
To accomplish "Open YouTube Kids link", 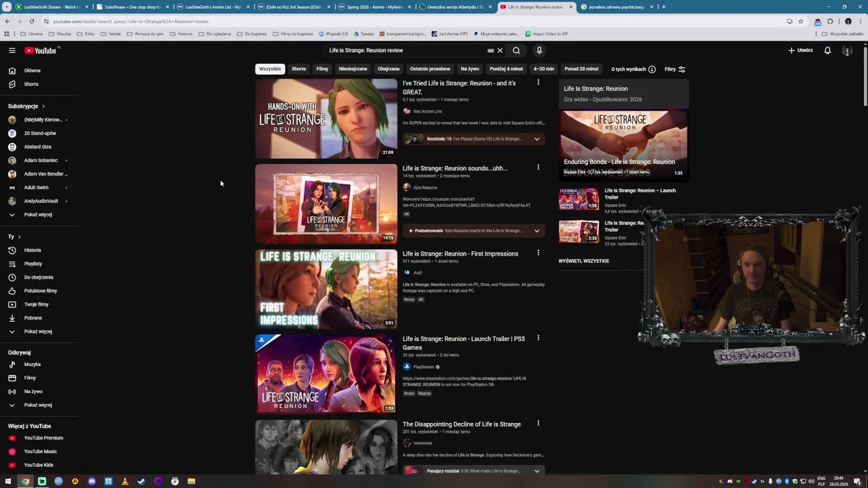I will (x=39, y=465).
